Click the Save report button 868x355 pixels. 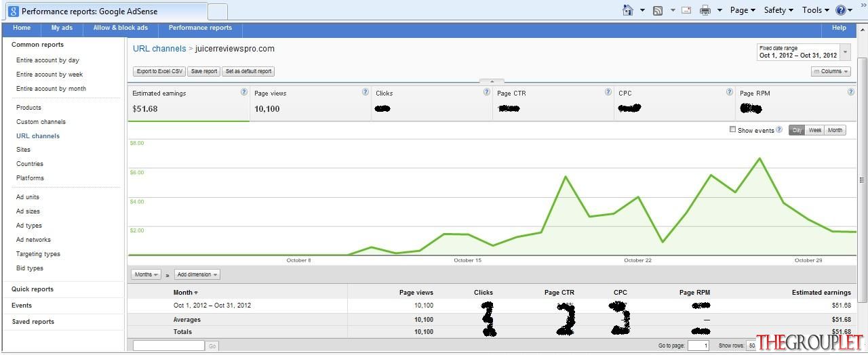click(204, 71)
